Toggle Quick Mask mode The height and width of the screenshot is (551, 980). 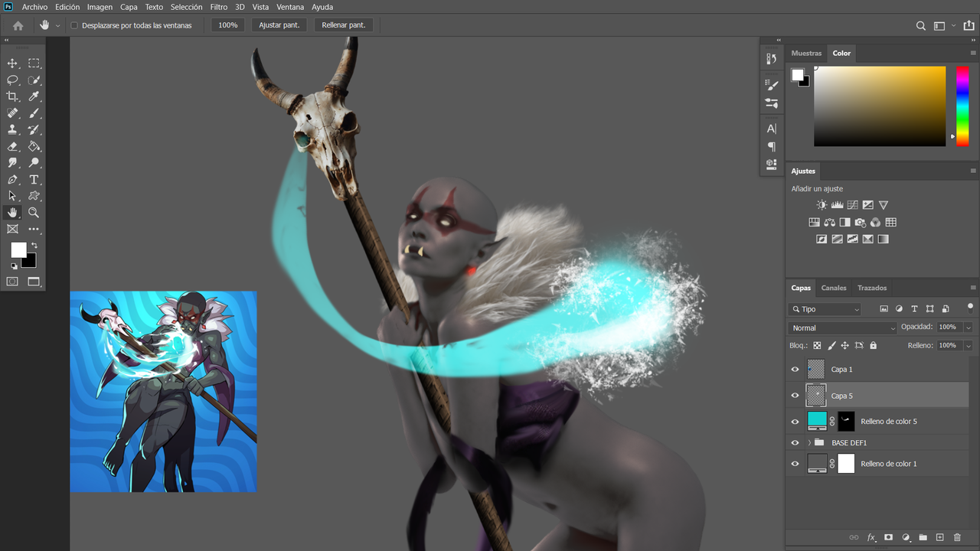(x=12, y=282)
